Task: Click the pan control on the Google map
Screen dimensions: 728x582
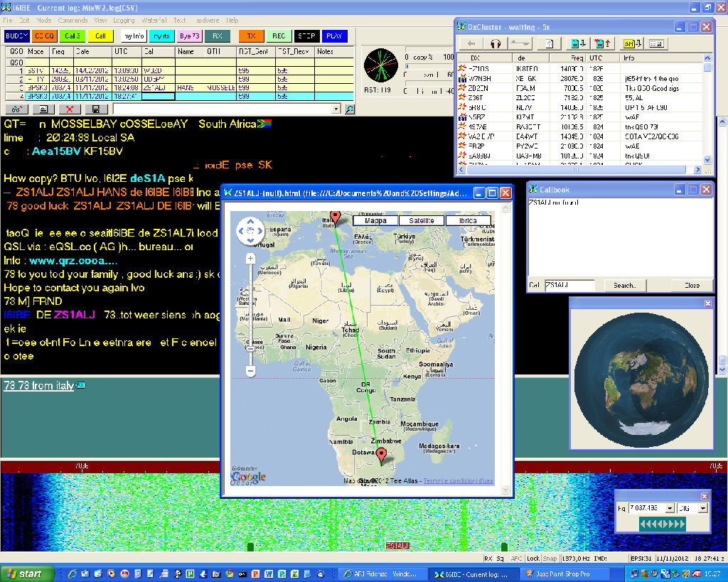Action: pos(250,231)
